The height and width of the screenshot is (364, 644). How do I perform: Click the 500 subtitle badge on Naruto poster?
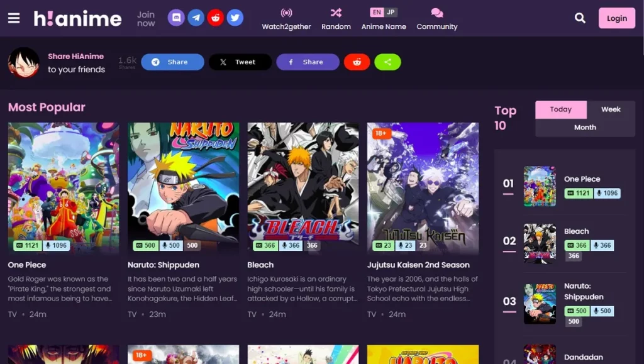point(145,245)
